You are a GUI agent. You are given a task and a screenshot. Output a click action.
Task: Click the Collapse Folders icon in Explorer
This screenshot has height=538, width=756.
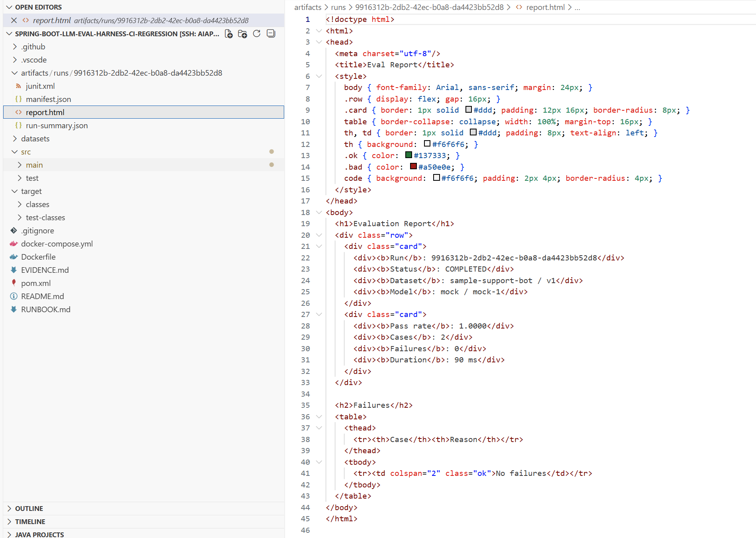(271, 34)
